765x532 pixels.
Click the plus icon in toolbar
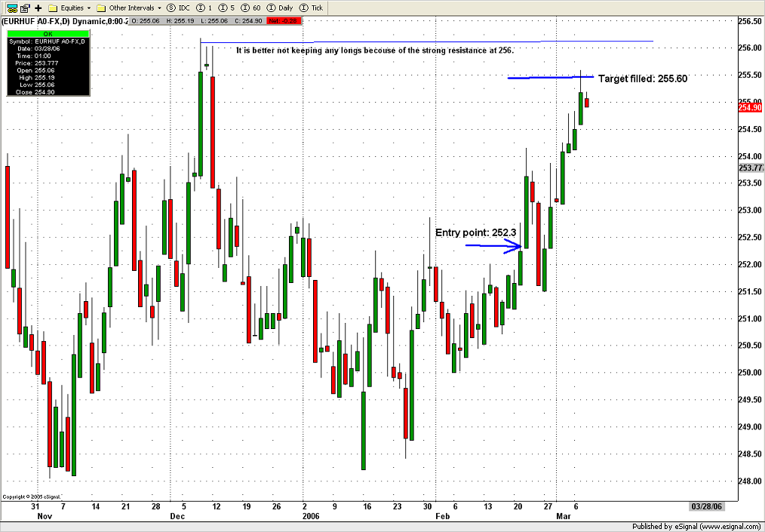[38, 8]
